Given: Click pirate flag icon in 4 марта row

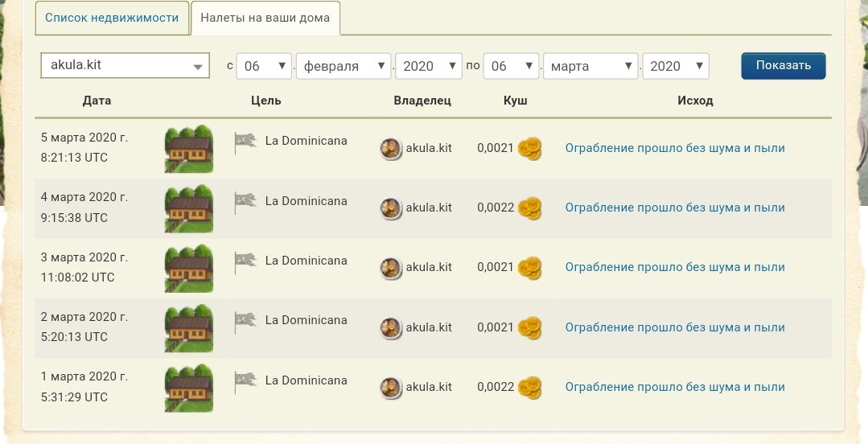Looking at the screenshot, I should click(x=245, y=202).
